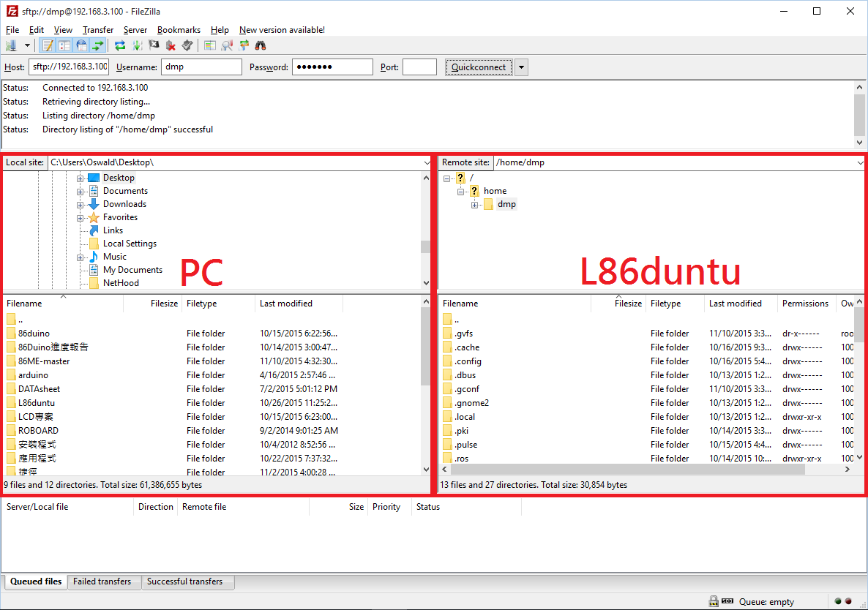The width and height of the screenshot is (868, 610).
Task: Click the reconnect to last server icon
Action: coord(187,45)
